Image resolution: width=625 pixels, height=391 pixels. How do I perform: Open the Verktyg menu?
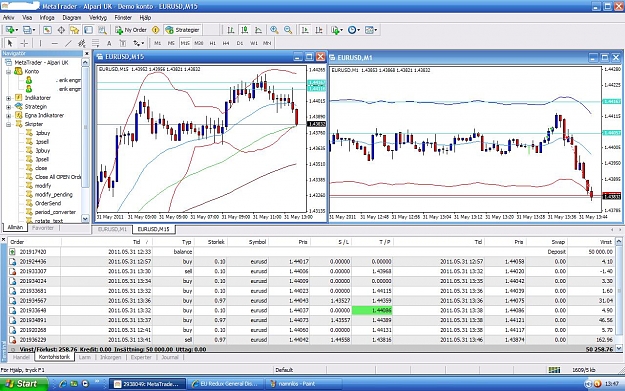[x=98, y=18]
